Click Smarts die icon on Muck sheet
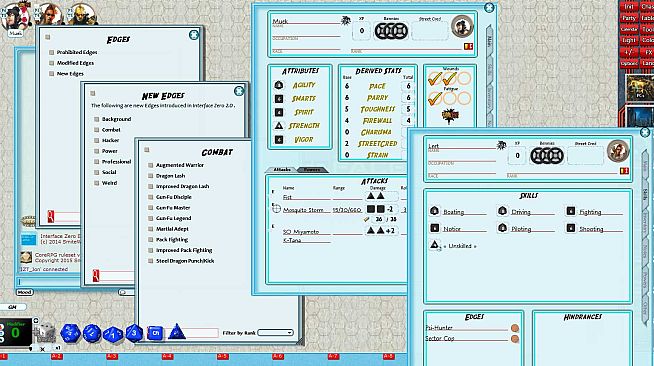This screenshot has width=654, height=366. coord(279,99)
